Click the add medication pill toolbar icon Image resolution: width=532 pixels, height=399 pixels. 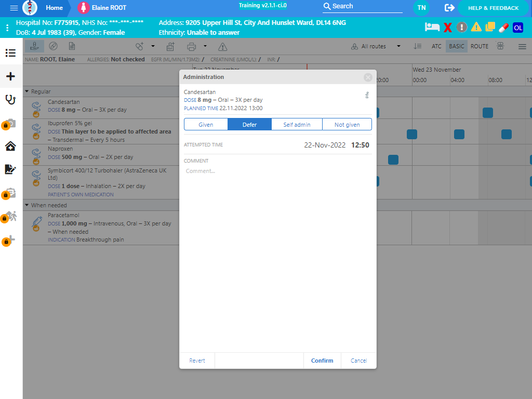tap(139, 46)
